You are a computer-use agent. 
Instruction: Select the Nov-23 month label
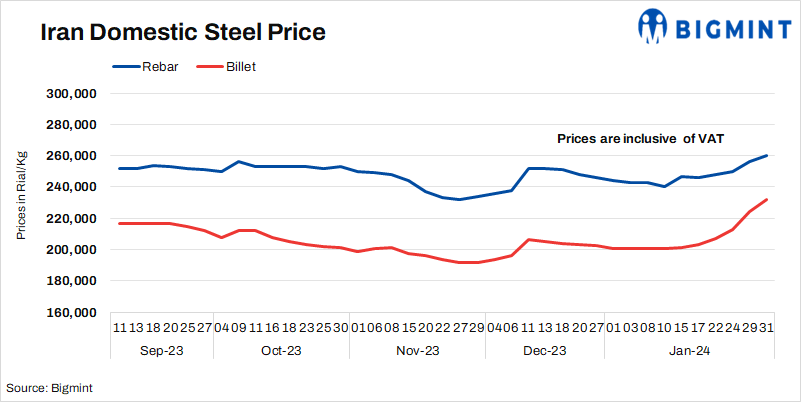point(417,351)
